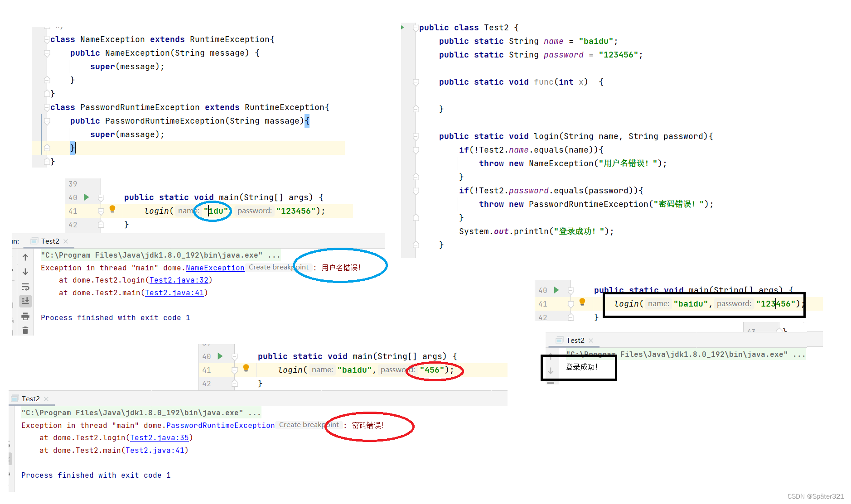The height and width of the screenshot is (504, 851).
Task: Click the "用户名错误！" string in throw statement
Action: 628,163
